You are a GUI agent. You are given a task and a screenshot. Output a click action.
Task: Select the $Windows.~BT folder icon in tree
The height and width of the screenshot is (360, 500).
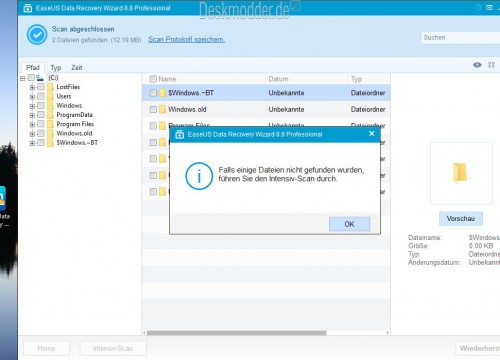coord(50,143)
